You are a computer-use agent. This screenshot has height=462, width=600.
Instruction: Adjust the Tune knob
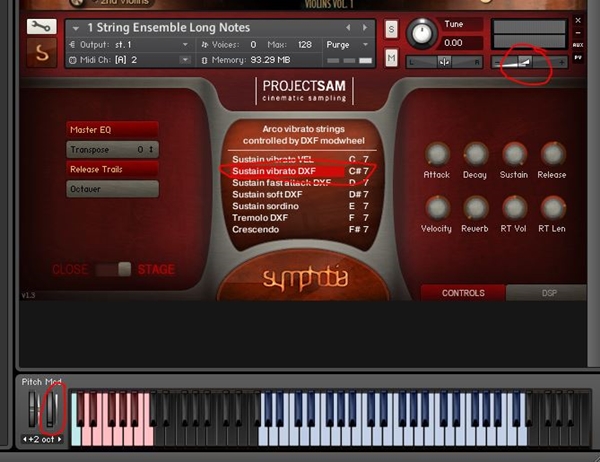point(422,34)
